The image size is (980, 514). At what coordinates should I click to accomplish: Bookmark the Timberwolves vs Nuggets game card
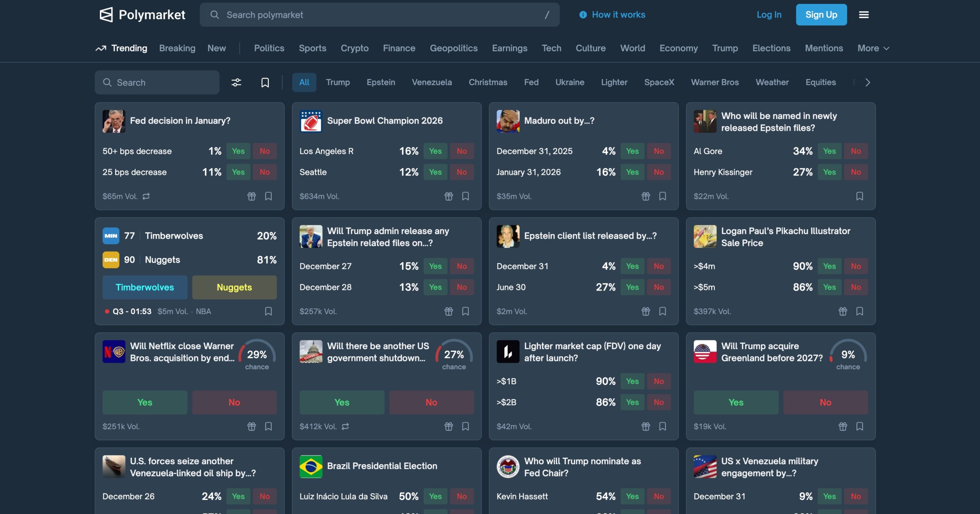[x=268, y=311]
